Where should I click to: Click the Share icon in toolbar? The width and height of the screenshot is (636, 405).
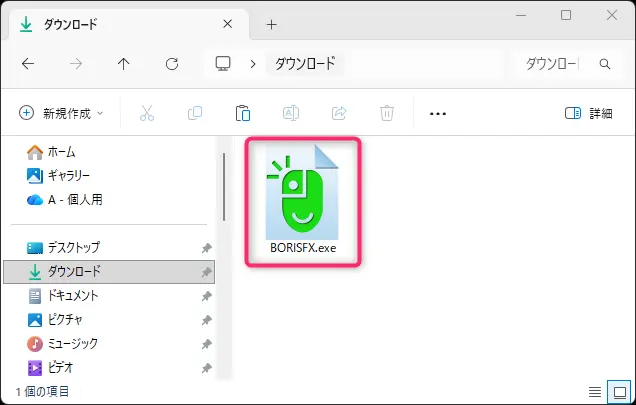[339, 113]
